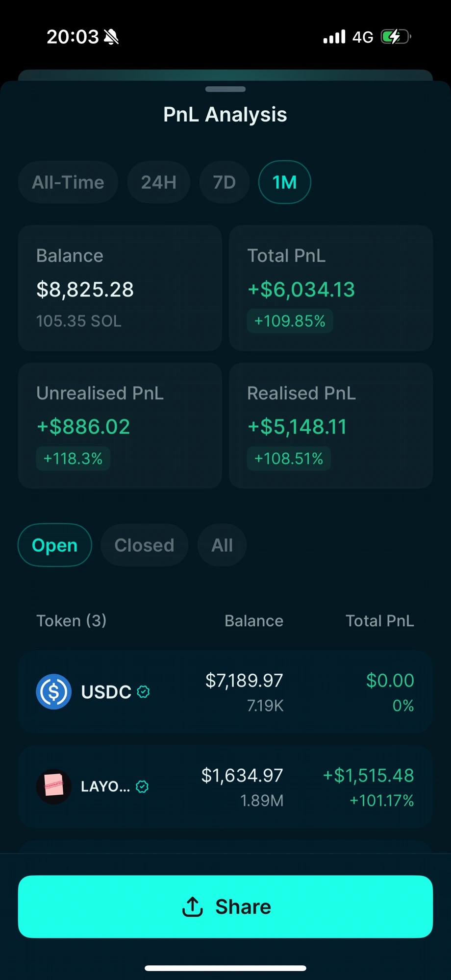Tap the verified badge beside USDC
Image resolution: width=451 pixels, height=980 pixels.
(x=143, y=692)
